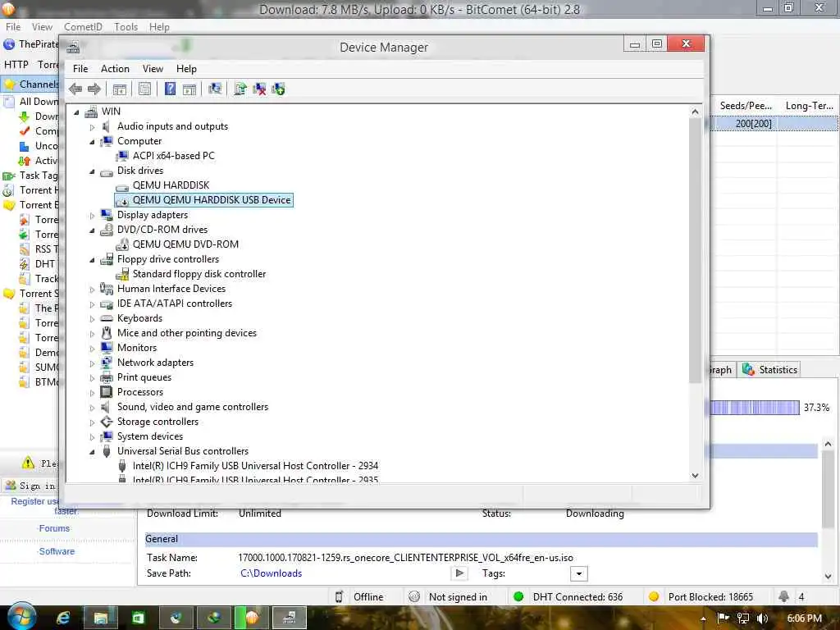Open the Tags dropdown in BitComet
This screenshot has height=630, width=840.
(578, 573)
